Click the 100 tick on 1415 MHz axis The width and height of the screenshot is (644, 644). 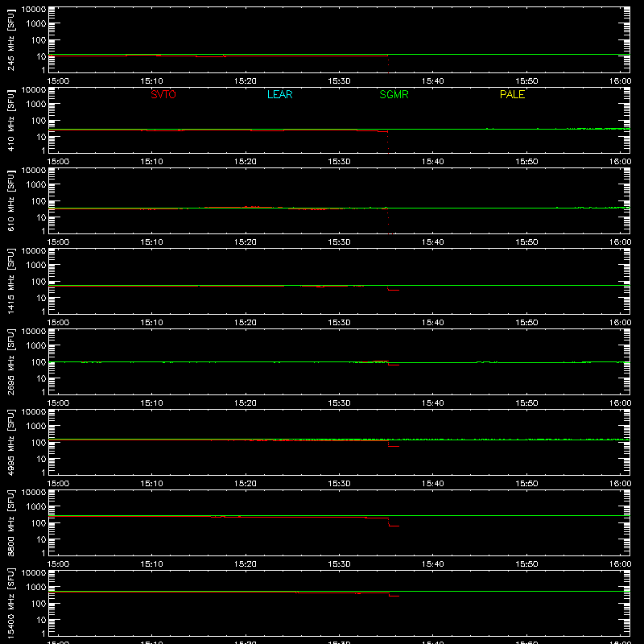[39, 282]
